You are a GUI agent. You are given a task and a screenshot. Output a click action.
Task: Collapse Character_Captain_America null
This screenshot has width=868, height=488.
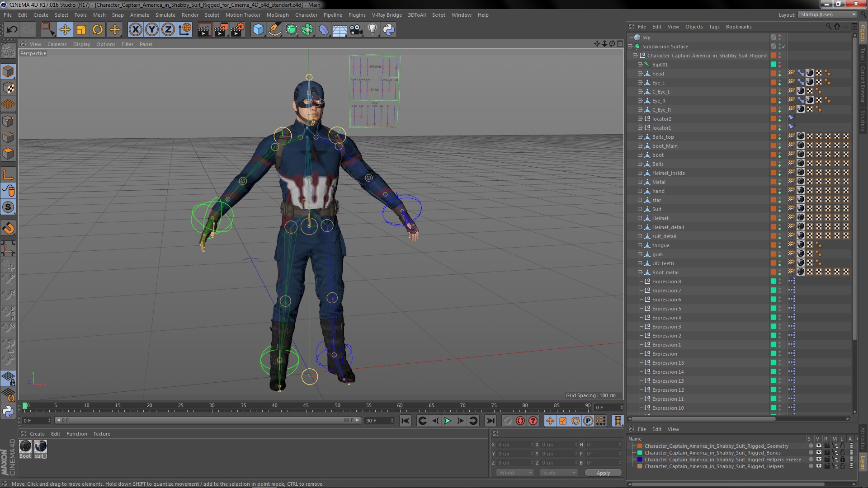635,56
